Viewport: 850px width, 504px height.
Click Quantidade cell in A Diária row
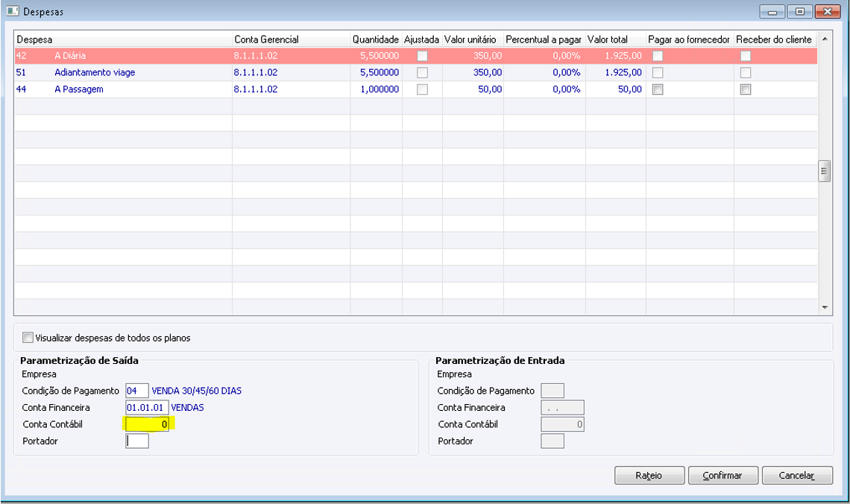coord(377,56)
